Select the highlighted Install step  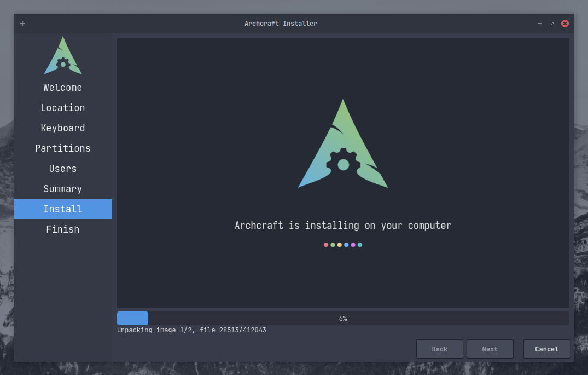tap(62, 209)
